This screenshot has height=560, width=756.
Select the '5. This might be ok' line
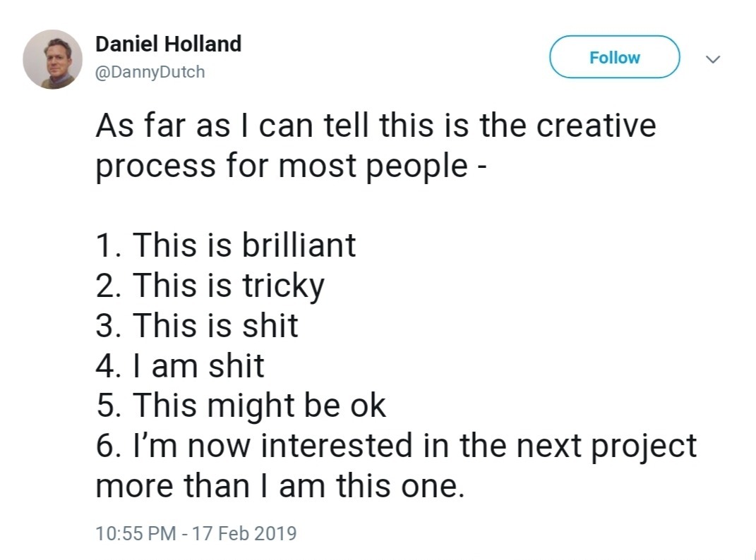pyautogui.click(x=241, y=406)
